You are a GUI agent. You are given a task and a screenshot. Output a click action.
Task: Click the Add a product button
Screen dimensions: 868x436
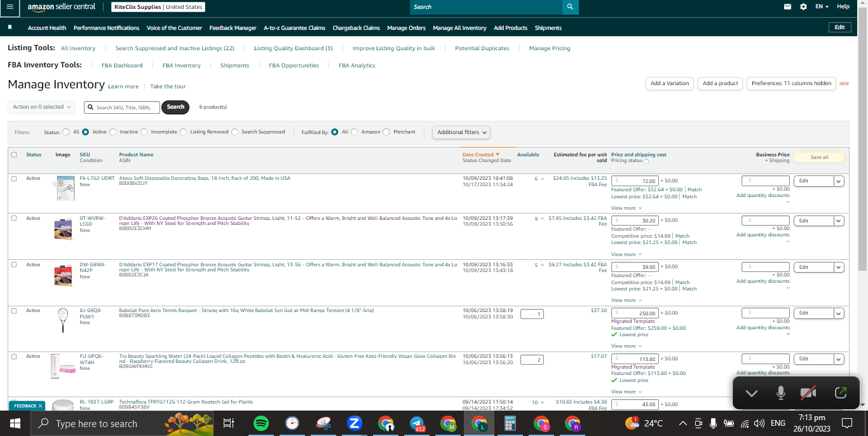[x=720, y=83]
